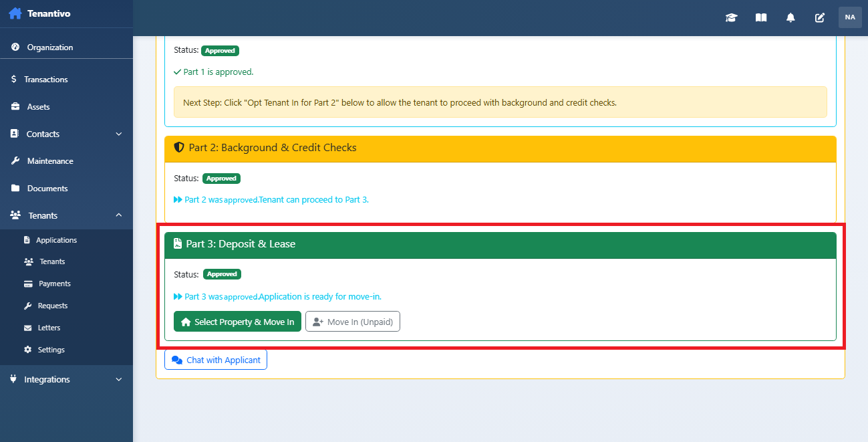Click the Part 3: Deposit & Lease header
Screen dimensions: 868x442
pos(500,245)
